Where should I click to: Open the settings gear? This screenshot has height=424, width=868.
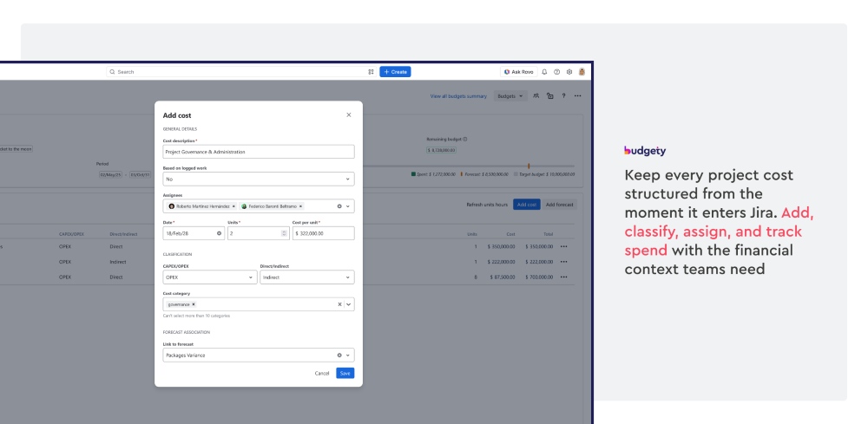[569, 72]
